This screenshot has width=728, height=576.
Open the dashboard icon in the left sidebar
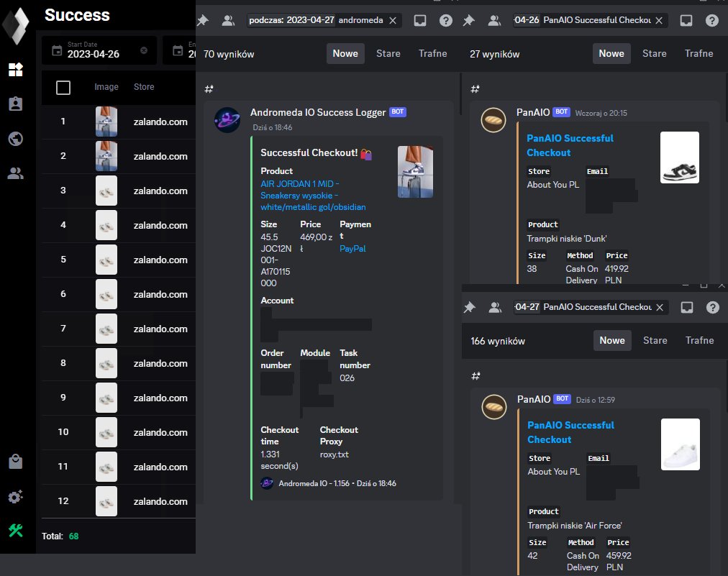click(17, 70)
